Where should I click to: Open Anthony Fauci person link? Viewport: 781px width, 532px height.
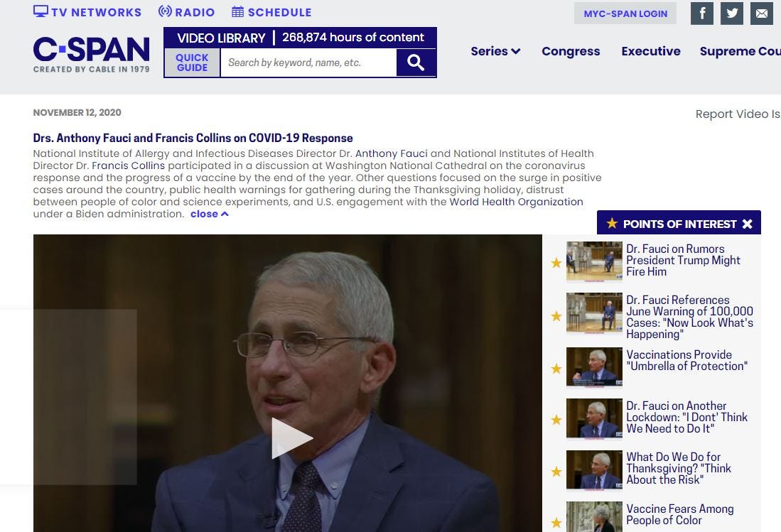(x=391, y=153)
